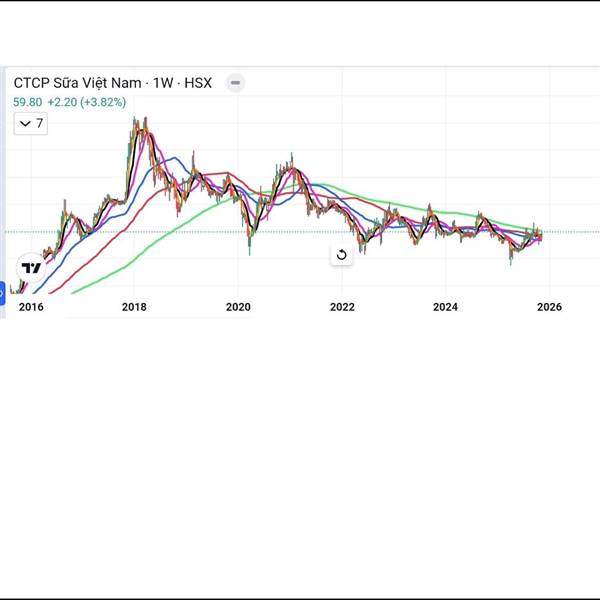
Task: Expand the indicators legend showing 7
Action: pos(31,124)
